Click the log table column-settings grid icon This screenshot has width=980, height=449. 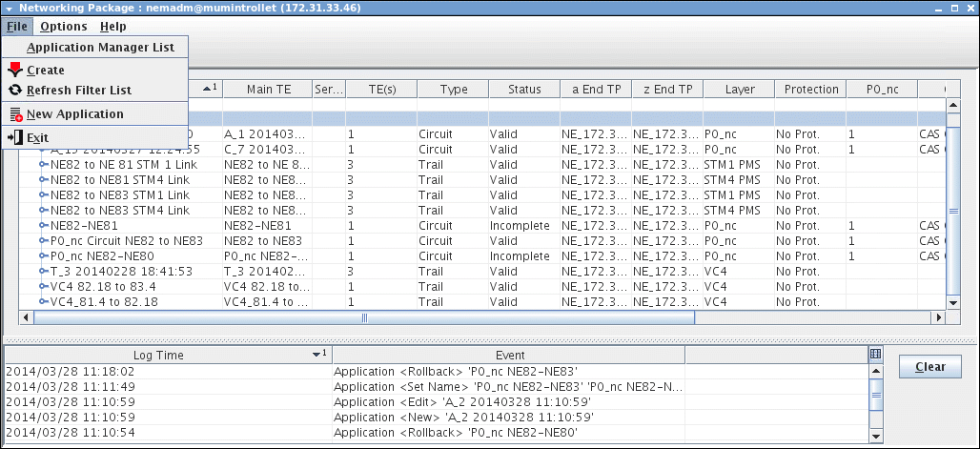pyautogui.click(x=875, y=355)
